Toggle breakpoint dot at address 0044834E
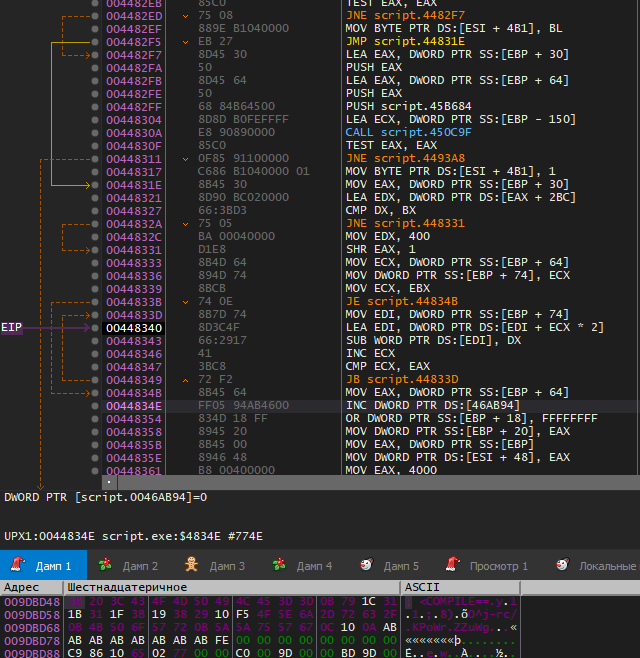This screenshot has height=658, width=640. 95,406
